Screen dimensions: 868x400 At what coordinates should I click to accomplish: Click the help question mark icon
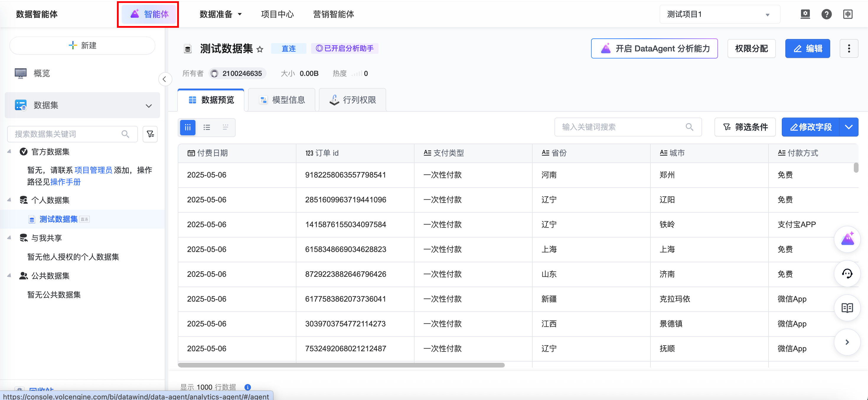pos(826,14)
